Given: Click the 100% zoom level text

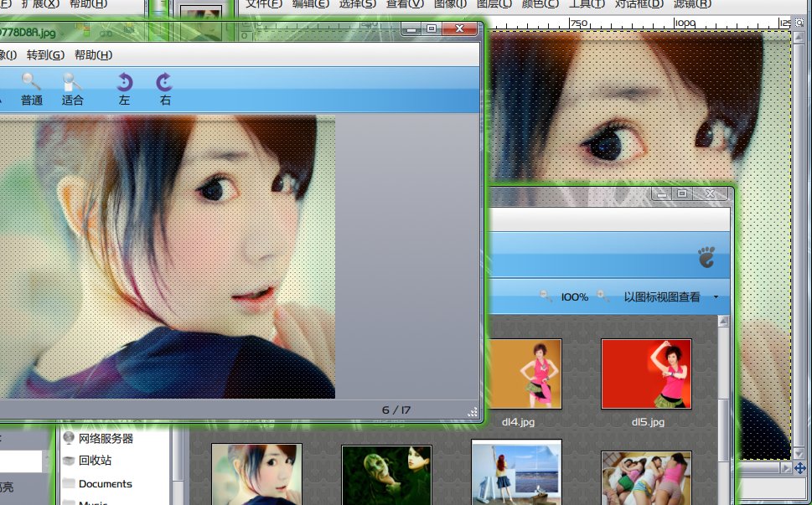Looking at the screenshot, I should 574,297.
